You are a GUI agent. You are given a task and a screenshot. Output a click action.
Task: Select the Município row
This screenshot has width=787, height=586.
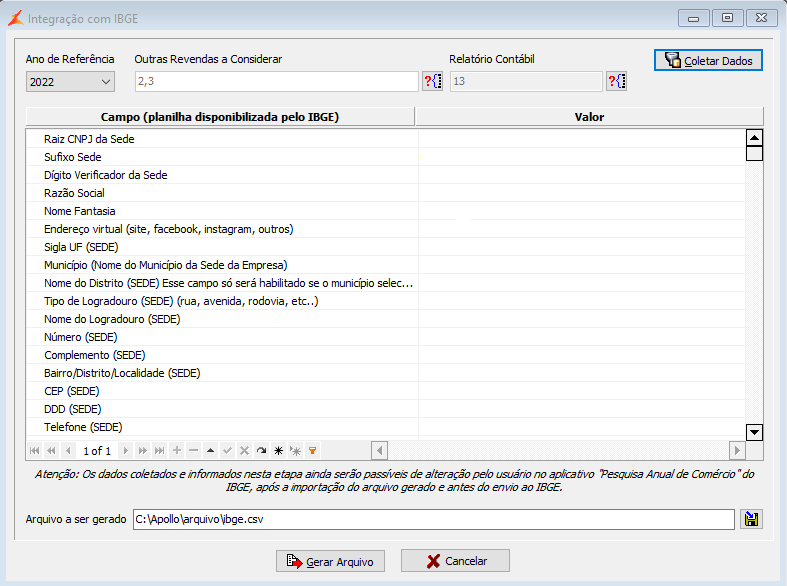[x=385, y=265]
